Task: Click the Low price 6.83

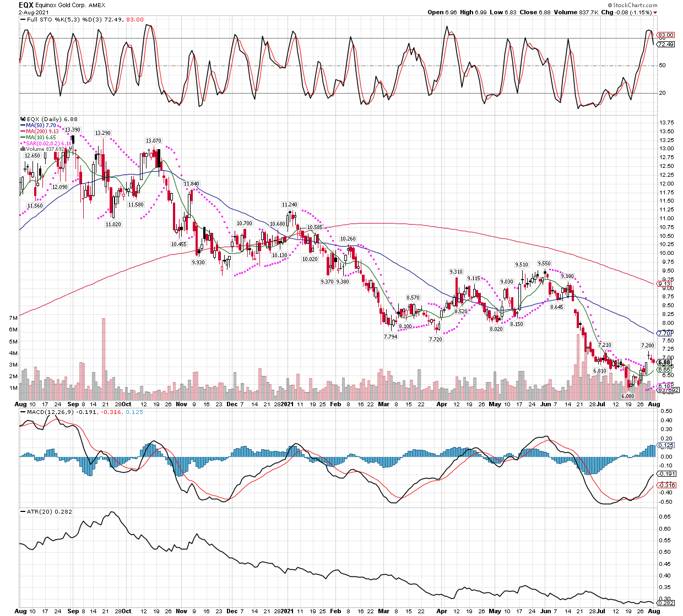Action: [510, 13]
